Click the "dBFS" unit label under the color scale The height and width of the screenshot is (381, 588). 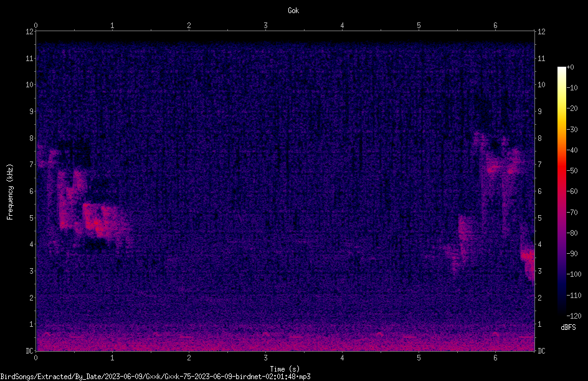click(568, 327)
